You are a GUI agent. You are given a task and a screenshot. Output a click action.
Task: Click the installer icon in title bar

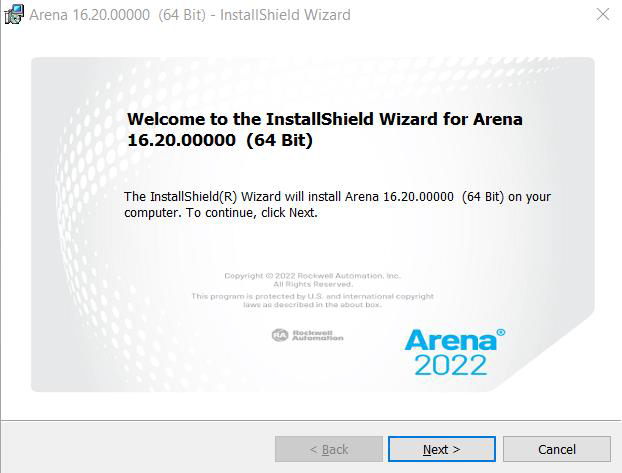[x=14, y=15]
